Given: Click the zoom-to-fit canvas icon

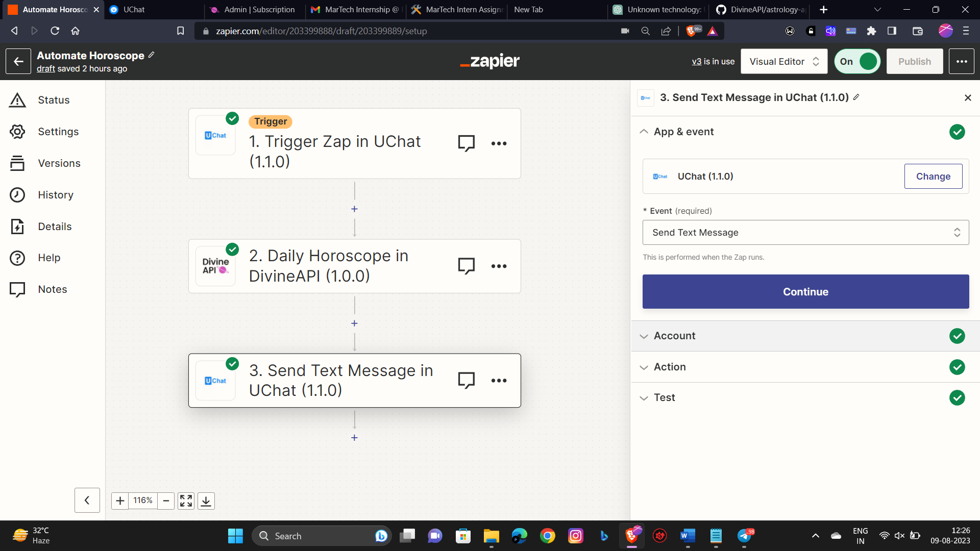Looking at the screenshot, I should (186, 500).
